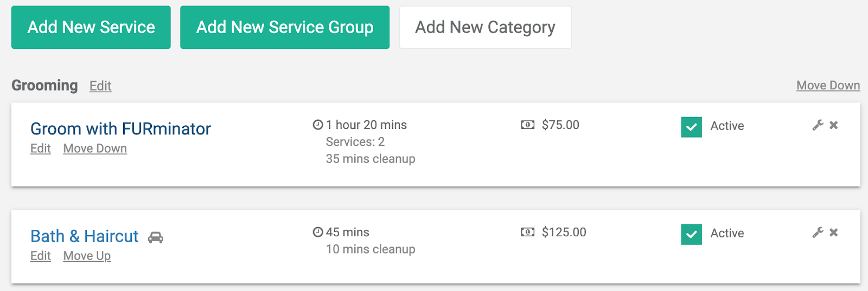Image resolution: width=868 pixels, height=291 pixels.
Task: Click the money icon beside $125.00
Action: pos(527,232)
